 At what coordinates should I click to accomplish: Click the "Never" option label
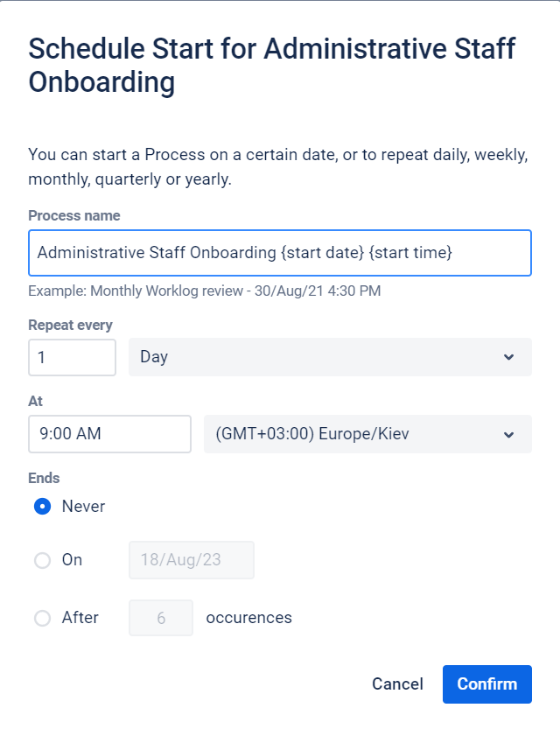click(84, 507)
